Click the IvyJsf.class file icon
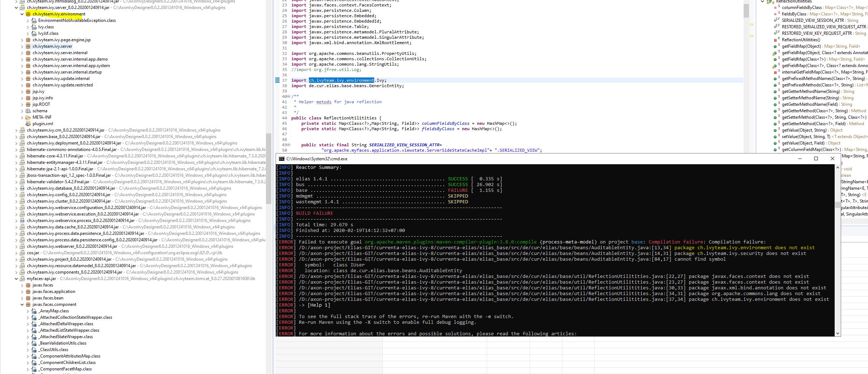 [x=34, y=33]
